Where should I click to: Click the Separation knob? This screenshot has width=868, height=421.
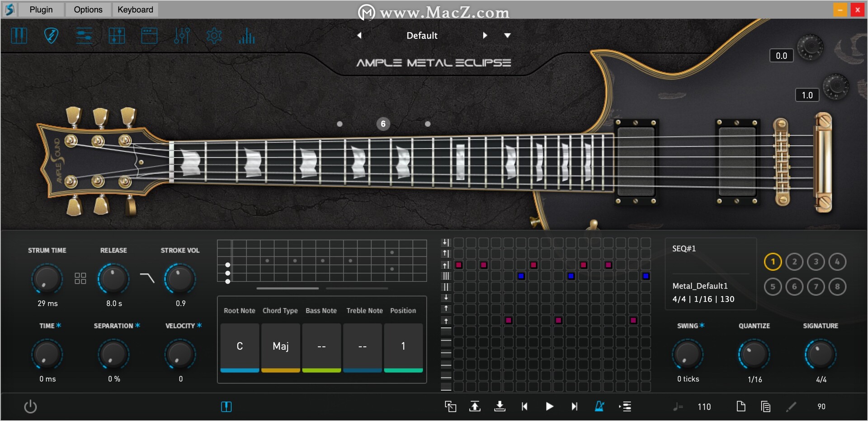(x=113, y=355)
